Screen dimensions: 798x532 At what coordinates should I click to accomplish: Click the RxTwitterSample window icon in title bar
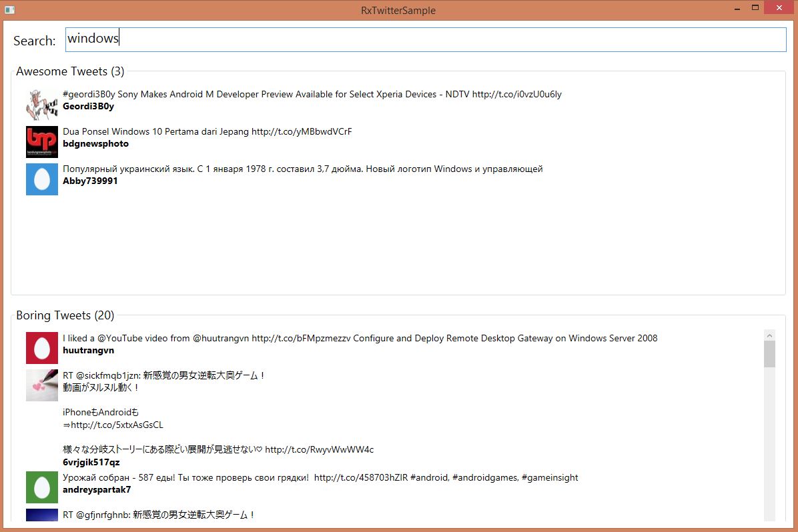(9, 9)
